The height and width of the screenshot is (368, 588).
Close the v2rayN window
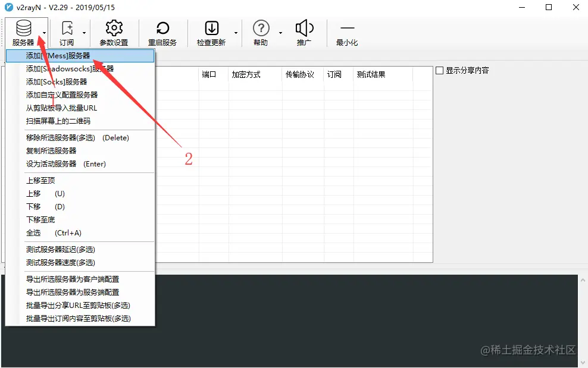click(x=576, y=7)
